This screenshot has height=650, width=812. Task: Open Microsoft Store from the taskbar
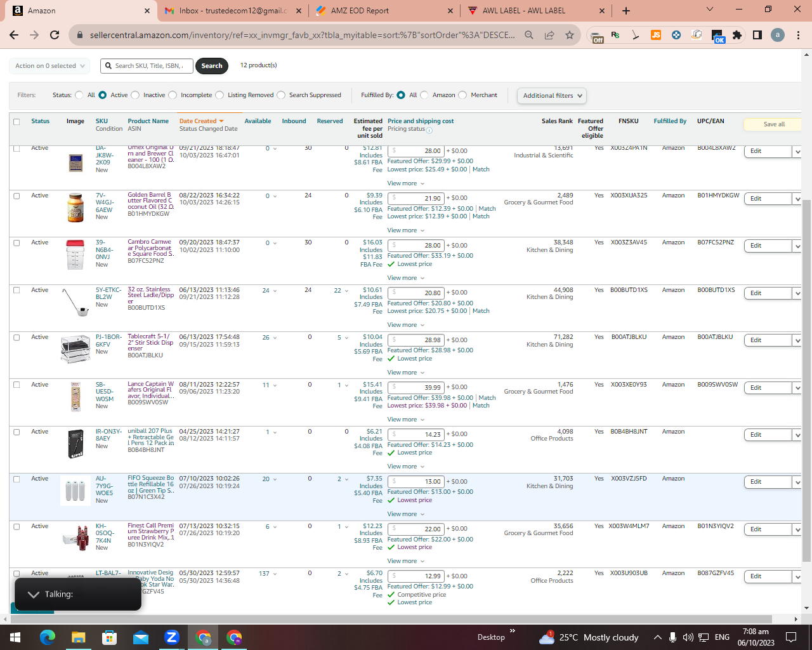pyautogui.click(x=109, y=637)
